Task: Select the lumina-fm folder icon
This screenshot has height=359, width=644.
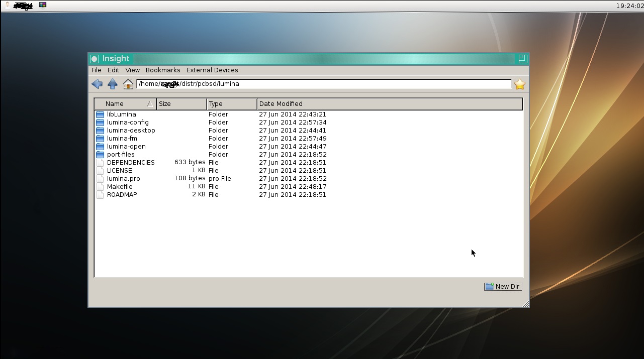Action: tap(100, 139)
